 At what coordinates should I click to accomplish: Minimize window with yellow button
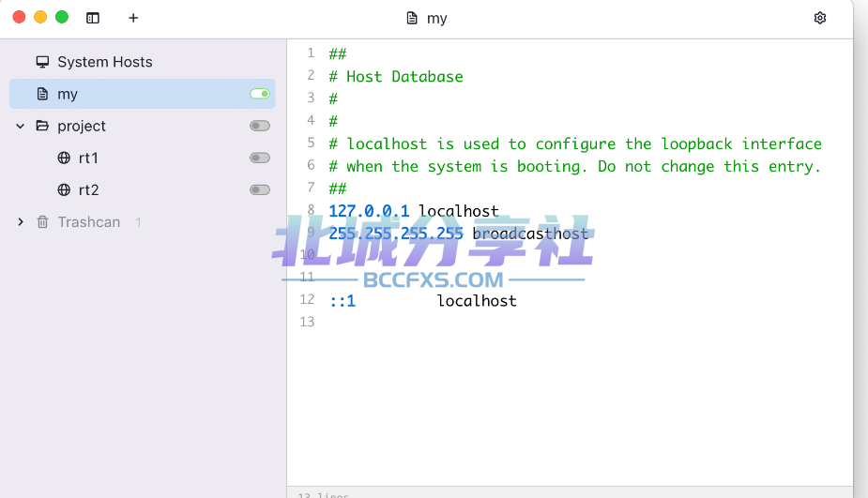(x=40, y=17)
